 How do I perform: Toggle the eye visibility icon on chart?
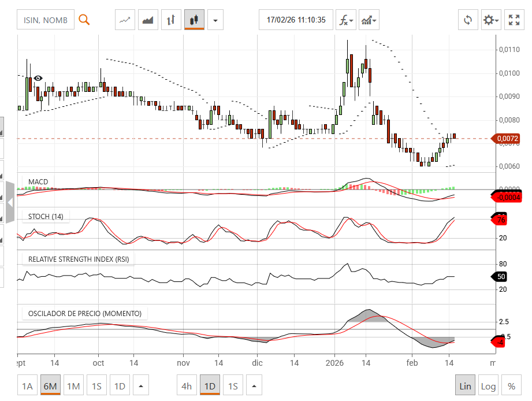click(38, 79)
